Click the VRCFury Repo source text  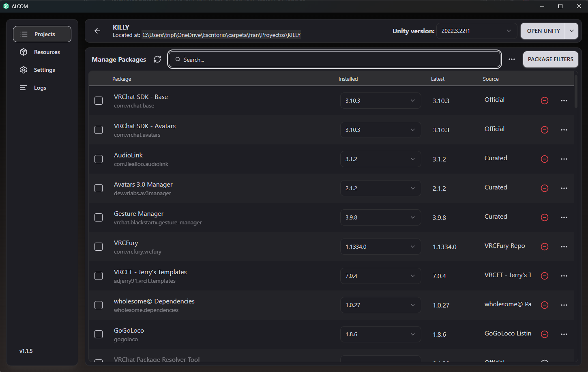[505, 246]
